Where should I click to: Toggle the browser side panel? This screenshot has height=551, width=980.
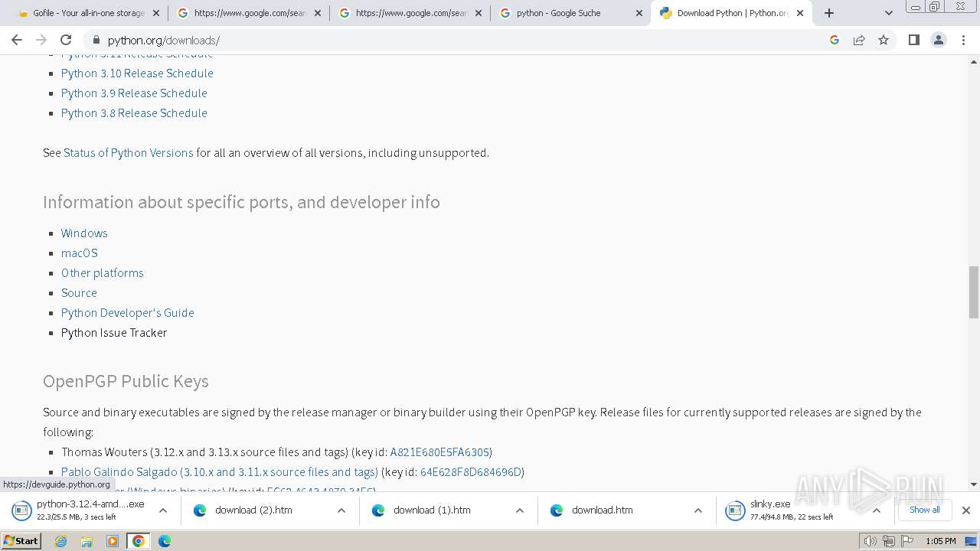click(913, 40)
